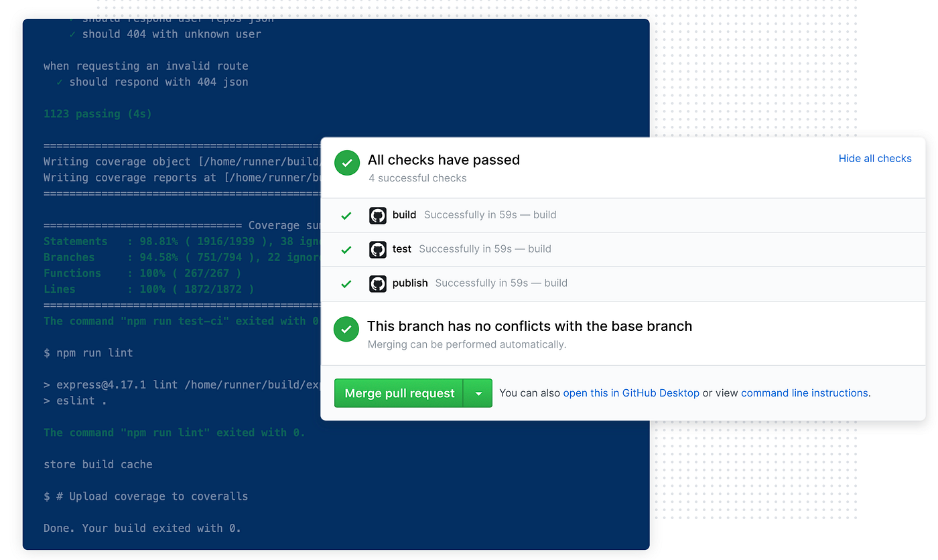Click the GitHub Actions icon beside the build check
The height and width of the screenshot is (560, 938).
tap(378, 216)
